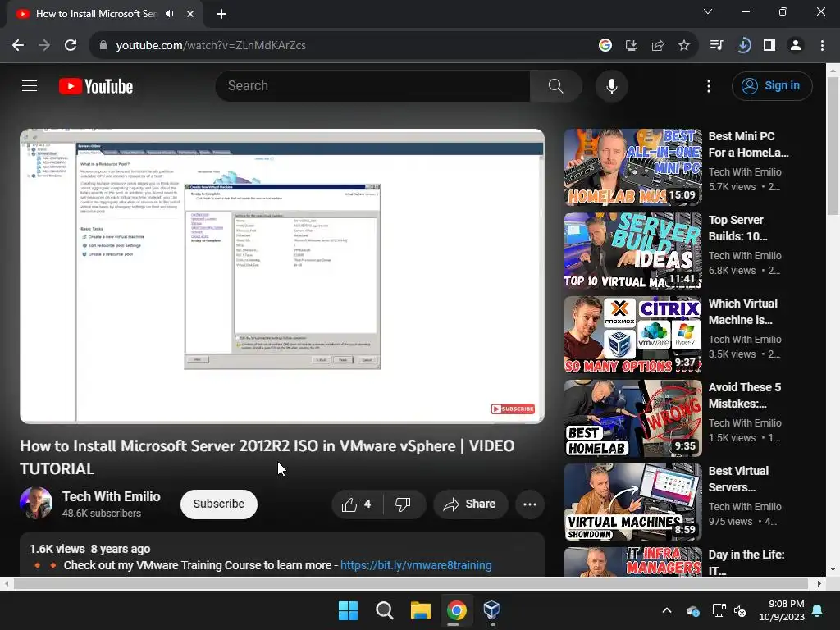Open Avoid These 5 Mistakes thumbnail
This screenshot has height=630, width=840.
[x=632, y=418]
